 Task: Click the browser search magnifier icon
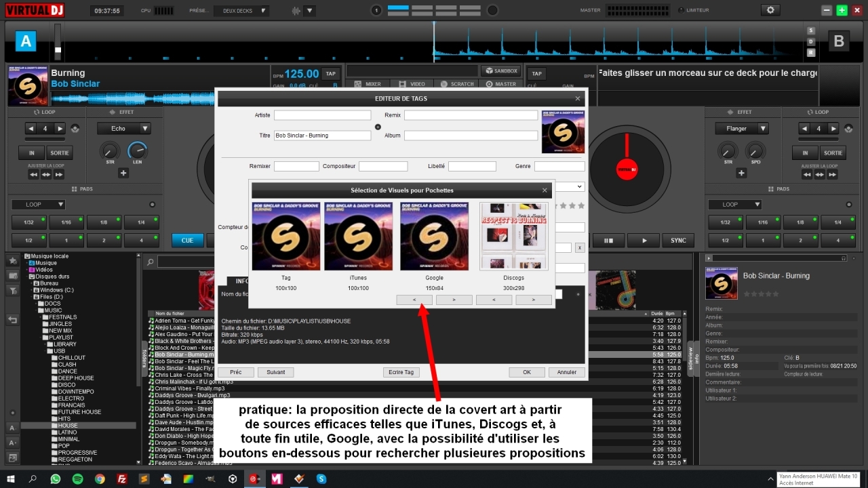(x=152, y=262)
